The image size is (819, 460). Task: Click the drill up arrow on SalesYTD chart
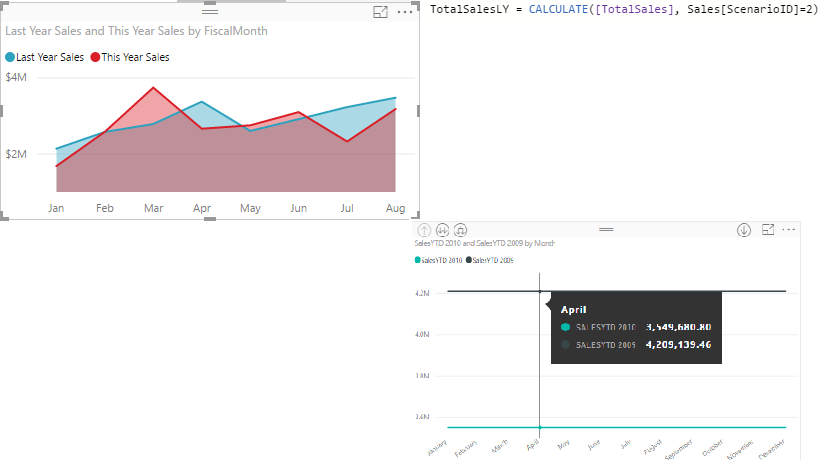[x=424, y=230]
